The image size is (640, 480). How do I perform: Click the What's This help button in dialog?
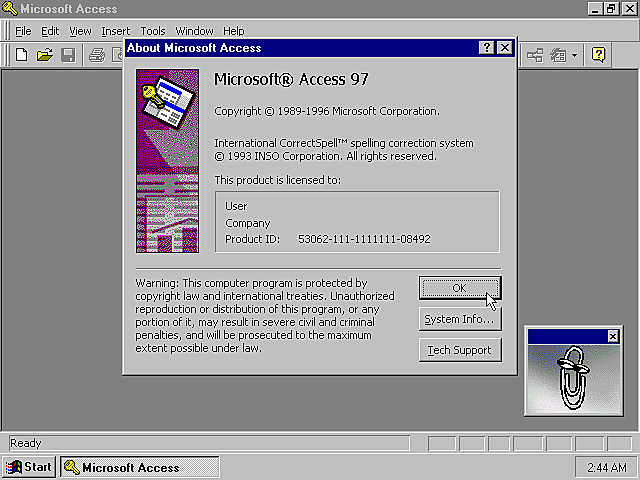pos(487,48)
